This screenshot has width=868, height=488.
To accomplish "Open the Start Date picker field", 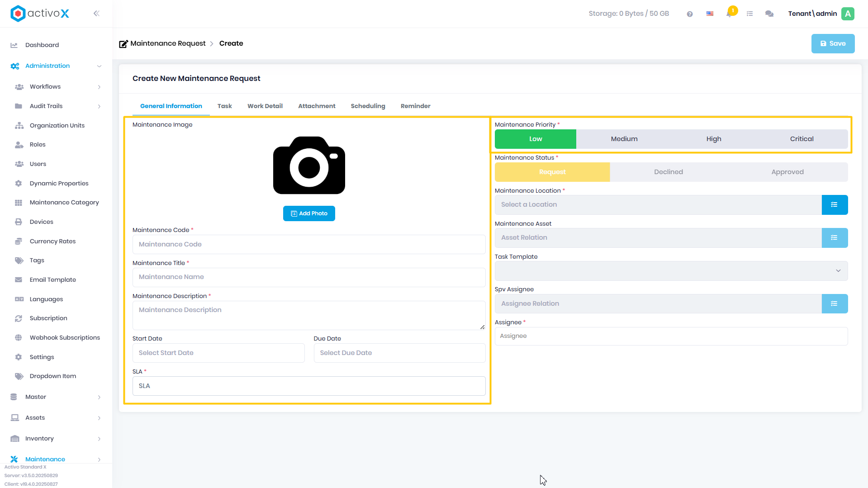I will 218,353.
